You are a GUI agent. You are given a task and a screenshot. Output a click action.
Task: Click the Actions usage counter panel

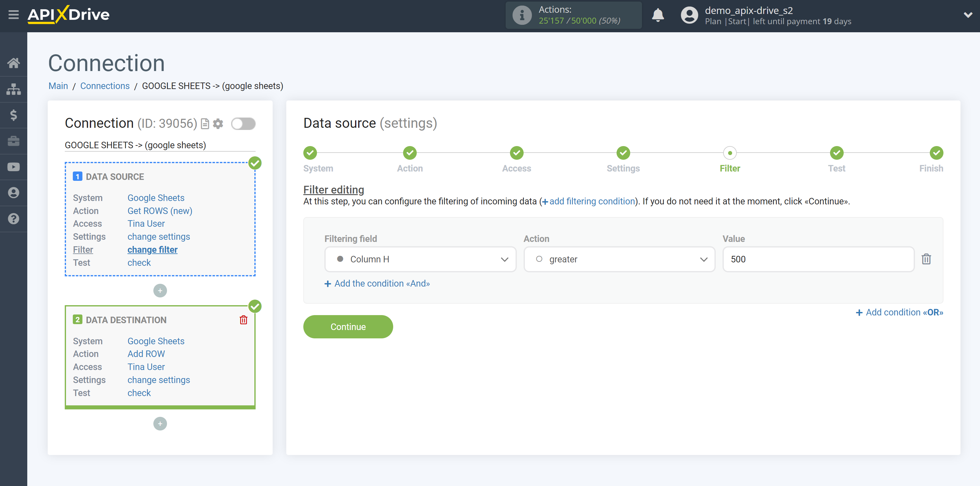(x=573, y=15)
